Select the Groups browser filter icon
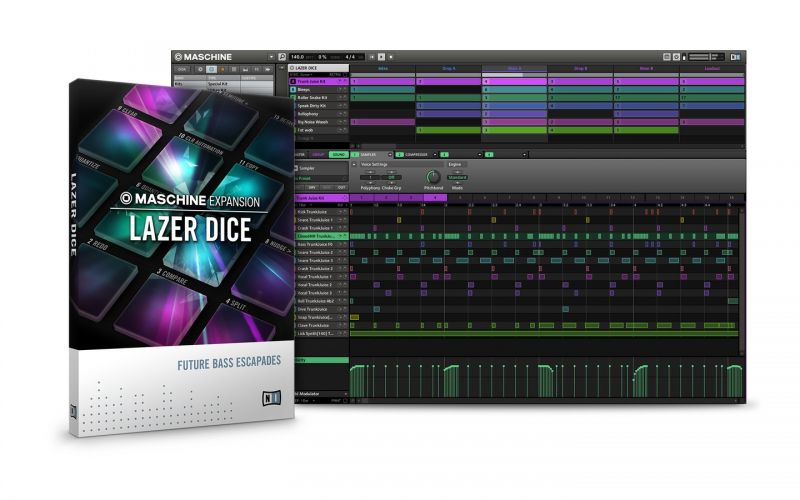The image size is (800, 500). click(x=211, y=69)
